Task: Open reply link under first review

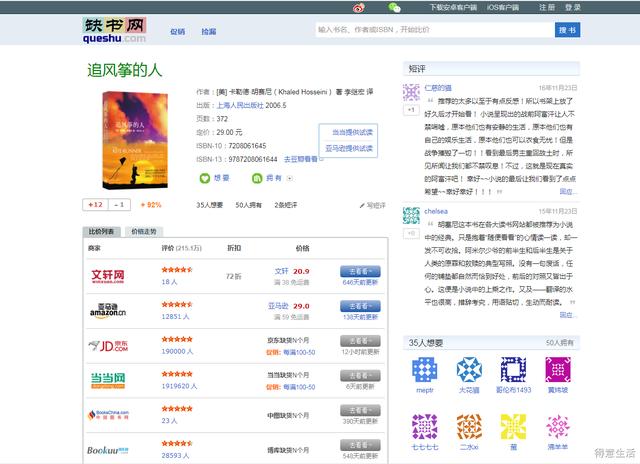Action: [x=568, y=191]
